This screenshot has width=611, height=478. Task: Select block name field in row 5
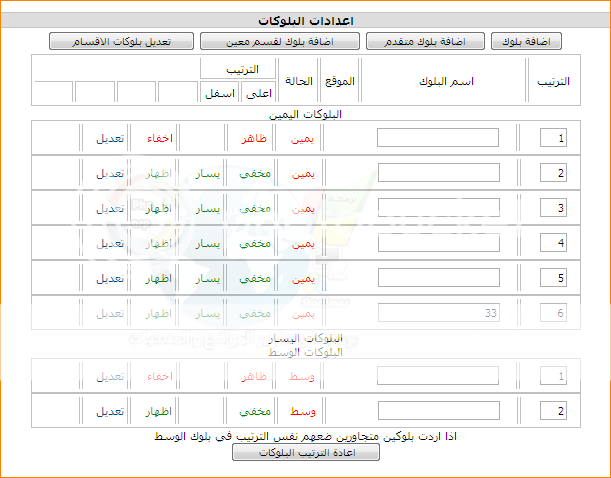click(x=439, y=278)
